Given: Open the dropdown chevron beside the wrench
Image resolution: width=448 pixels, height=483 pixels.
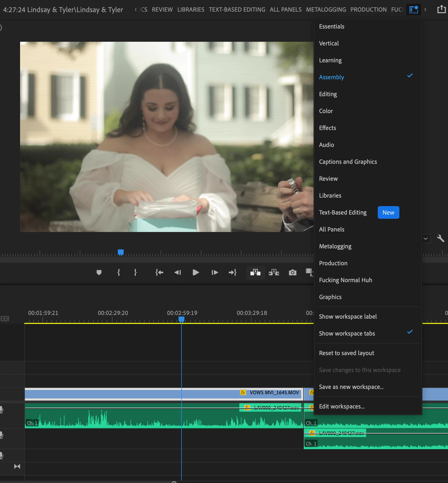Looking at the screenshot, I should 426,239.
